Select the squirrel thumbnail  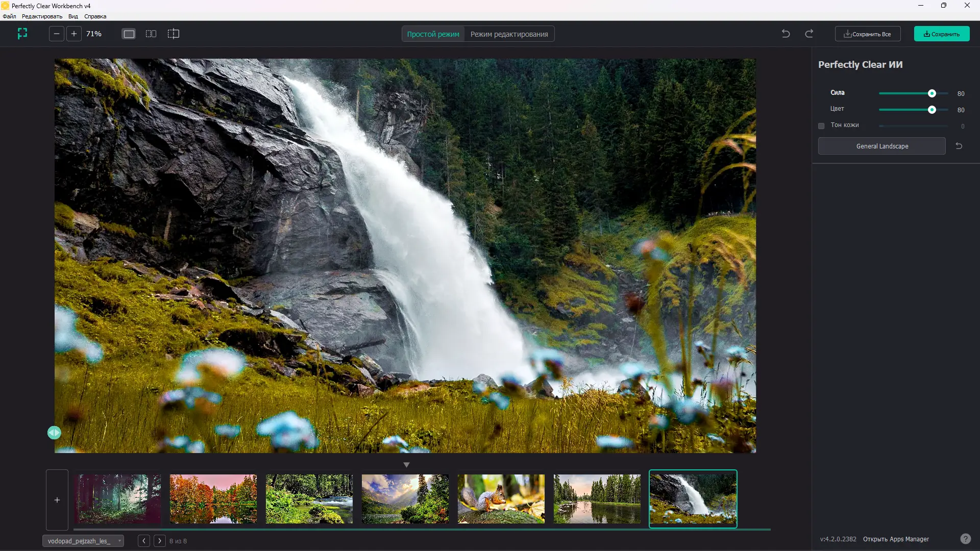pos(501,498)
